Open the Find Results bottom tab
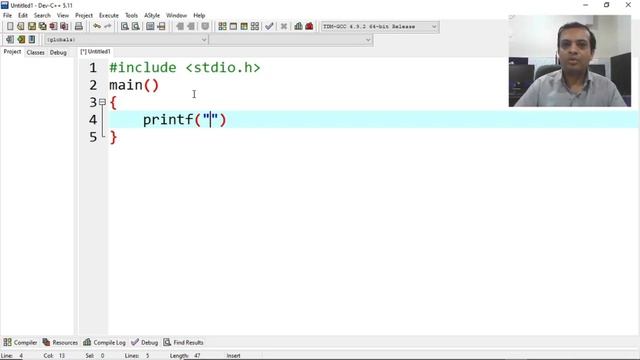Image resolution: width=640 pixels, height=360 pixels. (x=183, y=342)
